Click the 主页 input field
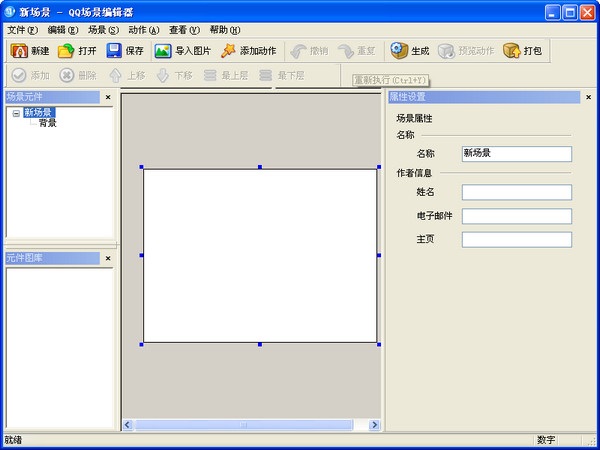 point(516,240)
